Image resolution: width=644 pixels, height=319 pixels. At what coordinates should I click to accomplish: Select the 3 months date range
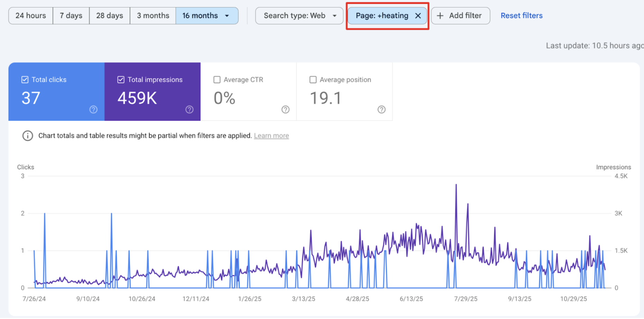[153, 16]
